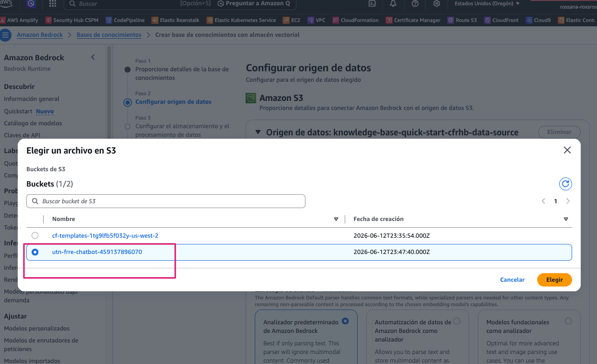
Task: Open AWS Amplify favorite shortcut
Action: (19, 20)
